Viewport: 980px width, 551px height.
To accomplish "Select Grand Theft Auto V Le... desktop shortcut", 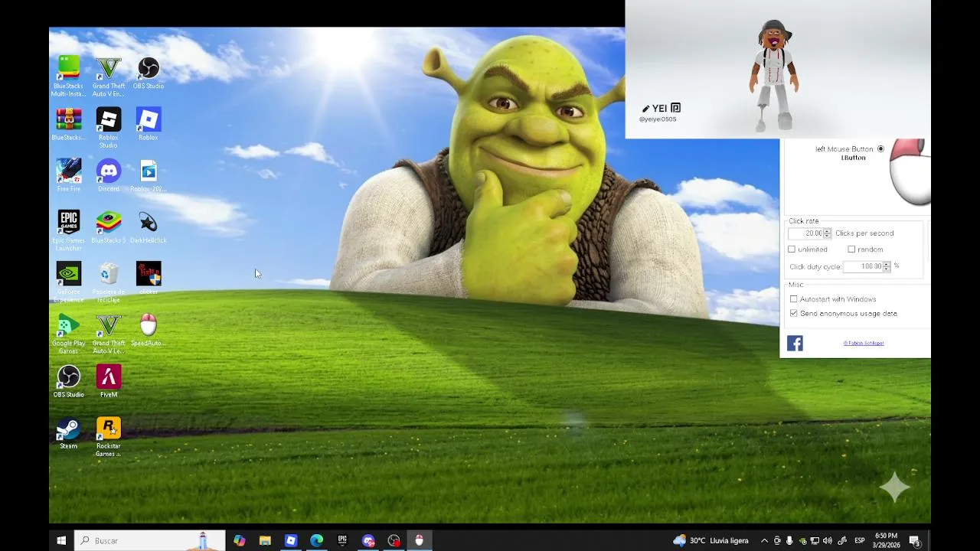I will point(109,334).
